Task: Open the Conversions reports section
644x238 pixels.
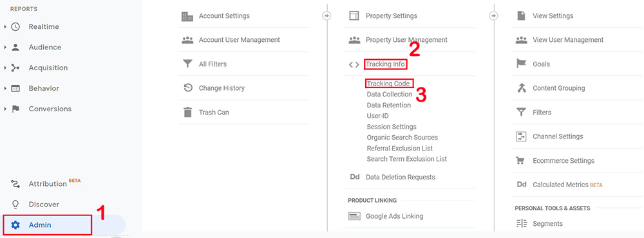Action: click(50, 109)
